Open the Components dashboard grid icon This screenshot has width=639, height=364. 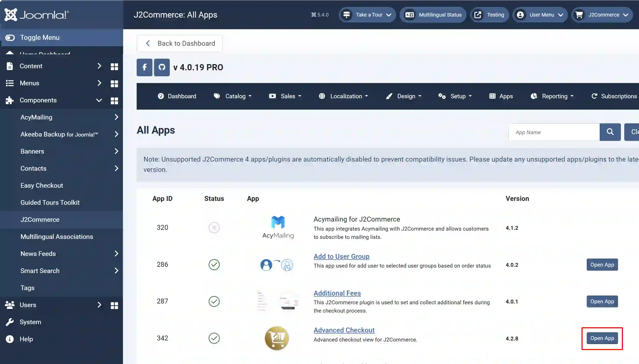pyautogui.click(x=114, y=101)
